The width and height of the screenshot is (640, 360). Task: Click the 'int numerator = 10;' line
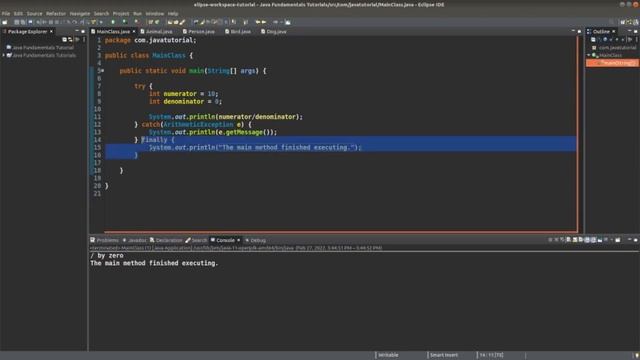[184, 94]
